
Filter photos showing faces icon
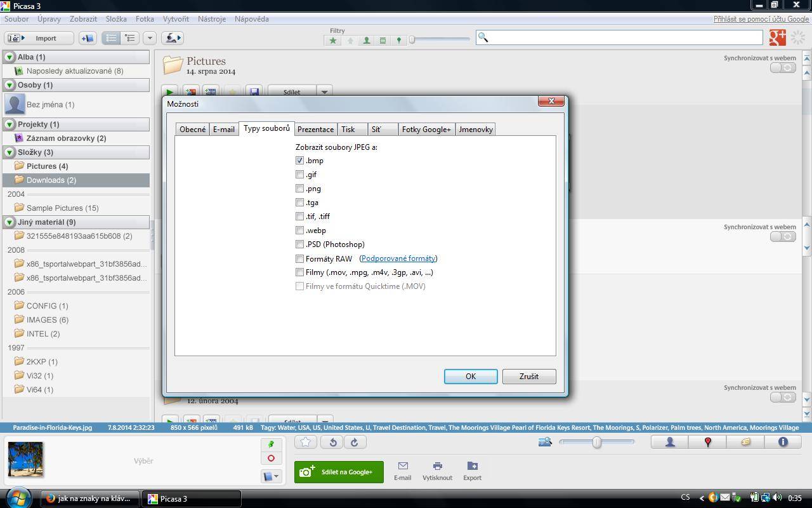(x=366, y=41)
